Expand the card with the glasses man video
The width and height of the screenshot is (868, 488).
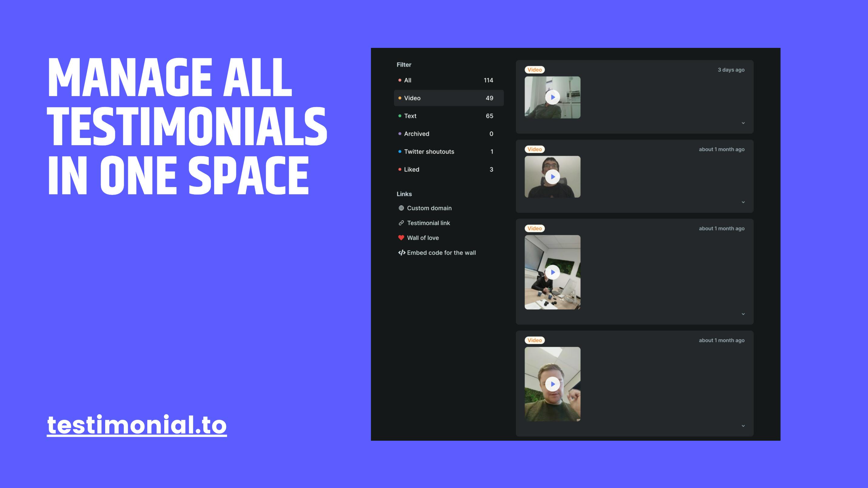(743, 202)
